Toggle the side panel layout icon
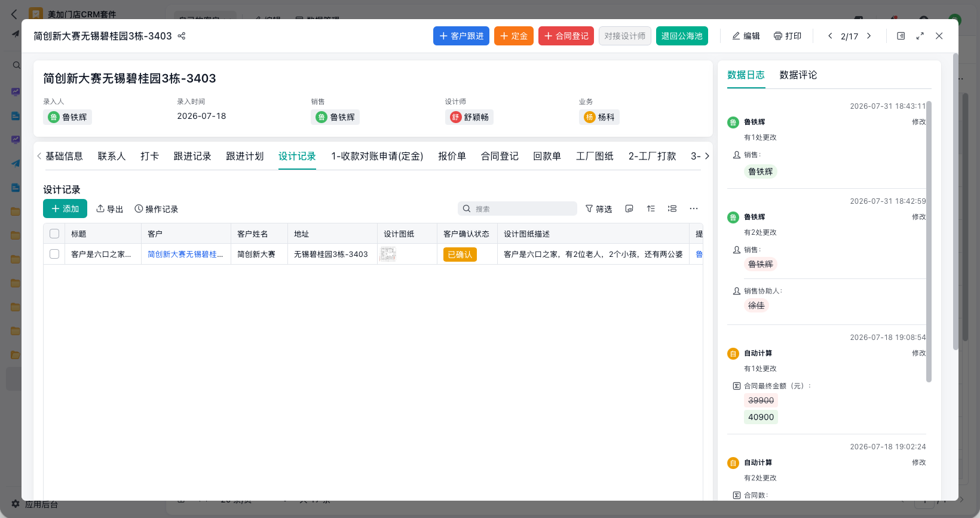The height and width of the screenshot is (518, 980). pyautogui.click(x=901, y=36)
